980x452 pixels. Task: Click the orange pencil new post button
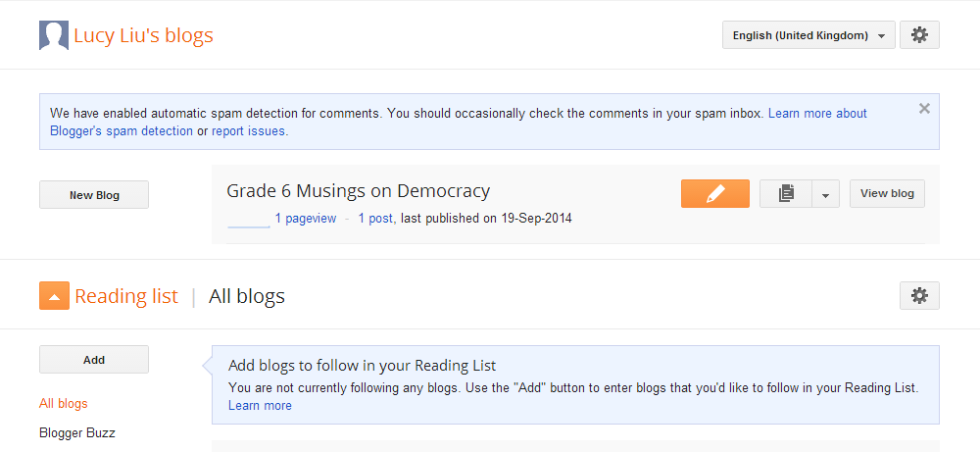click(715, 194)
